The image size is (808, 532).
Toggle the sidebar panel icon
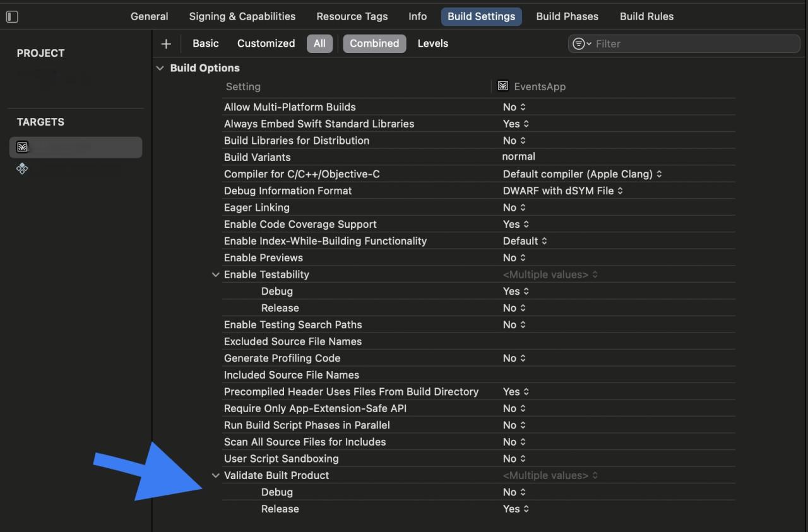pyautogui.click(x=12, y=17)
